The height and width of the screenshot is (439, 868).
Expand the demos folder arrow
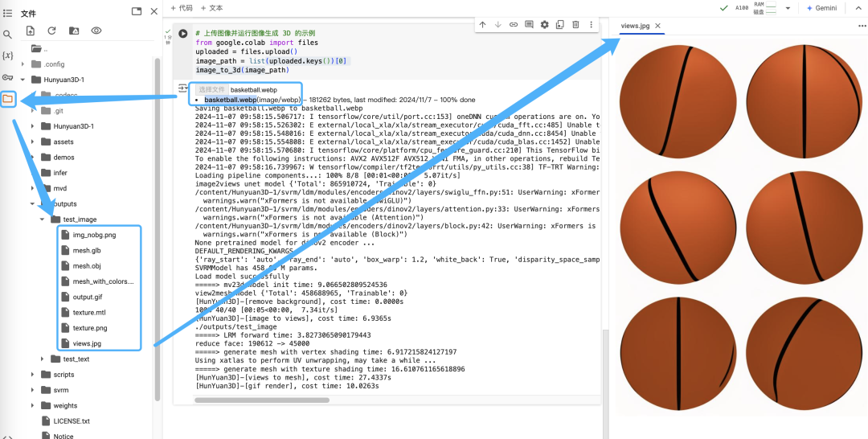coord(33,158)
